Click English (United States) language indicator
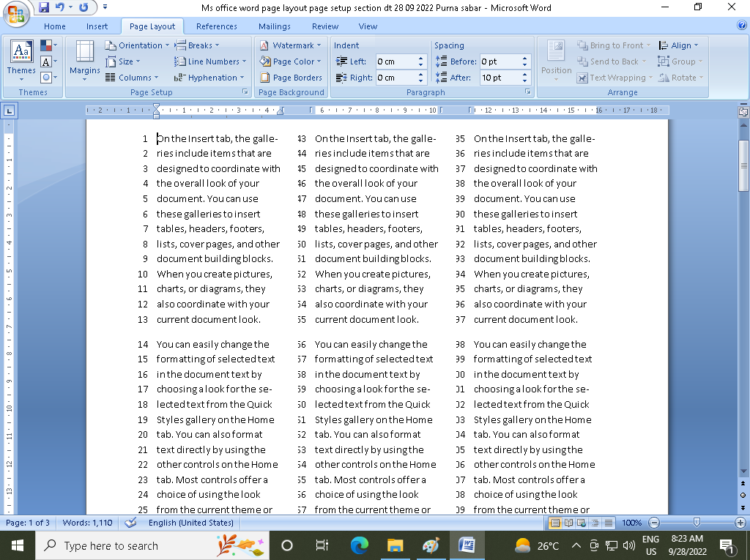The image size is (750, 560). click(190, 523)
